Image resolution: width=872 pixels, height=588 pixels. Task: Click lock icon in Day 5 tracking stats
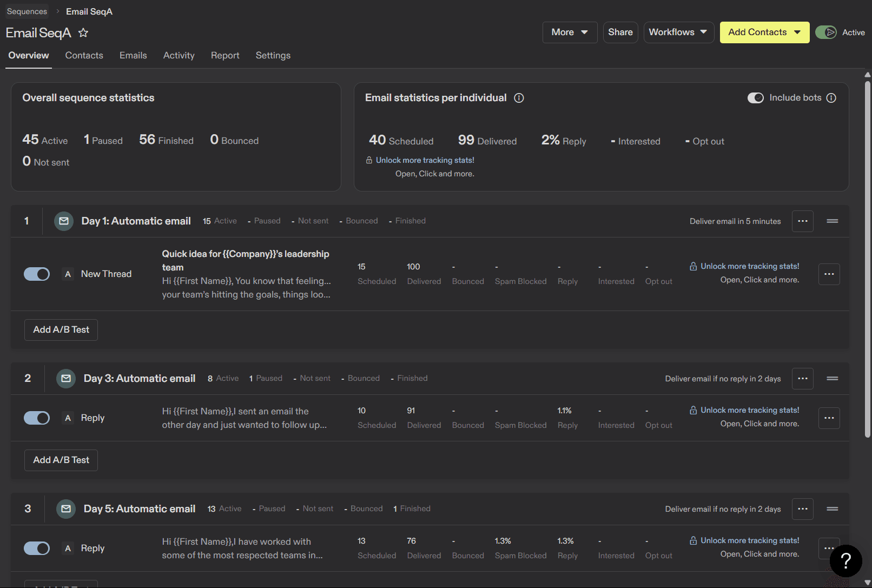coord(693,540)
